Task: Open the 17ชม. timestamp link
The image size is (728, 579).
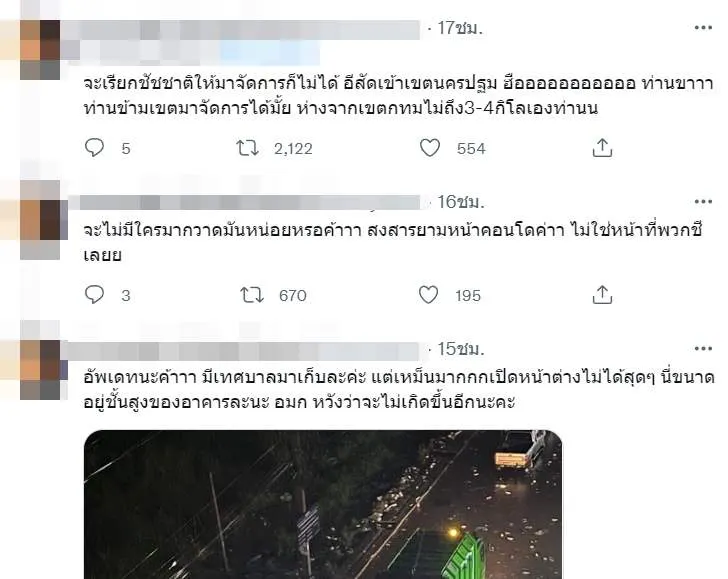Action: (460, 28)
